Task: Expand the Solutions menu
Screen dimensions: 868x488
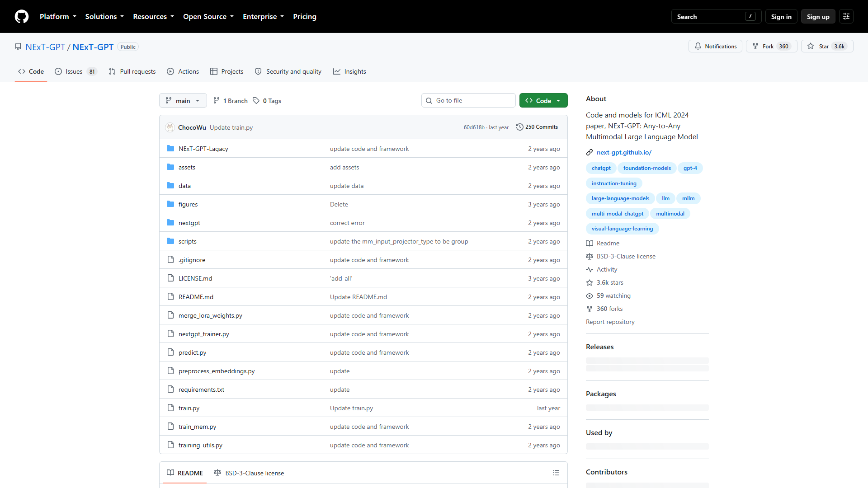Action: click(x=104, y=17)
